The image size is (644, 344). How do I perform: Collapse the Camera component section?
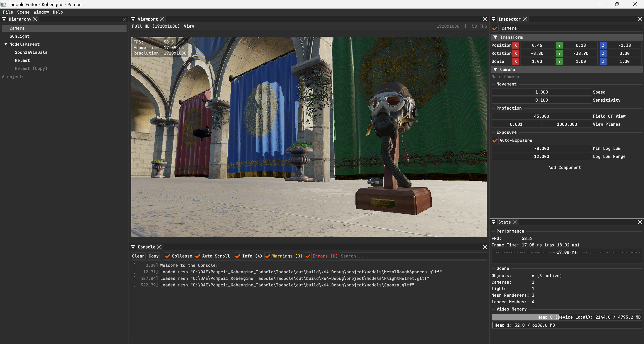pyautogui.click(x=495, y=69)
